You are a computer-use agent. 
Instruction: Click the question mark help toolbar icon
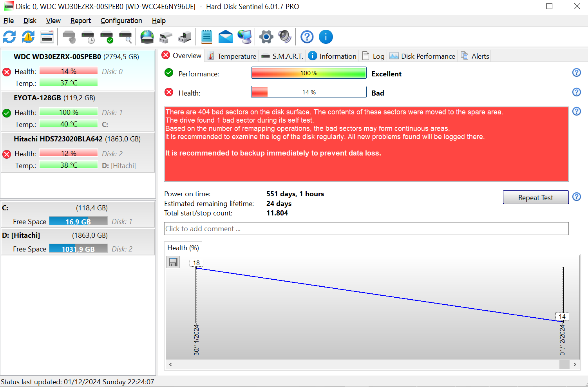tap(307, 37)
